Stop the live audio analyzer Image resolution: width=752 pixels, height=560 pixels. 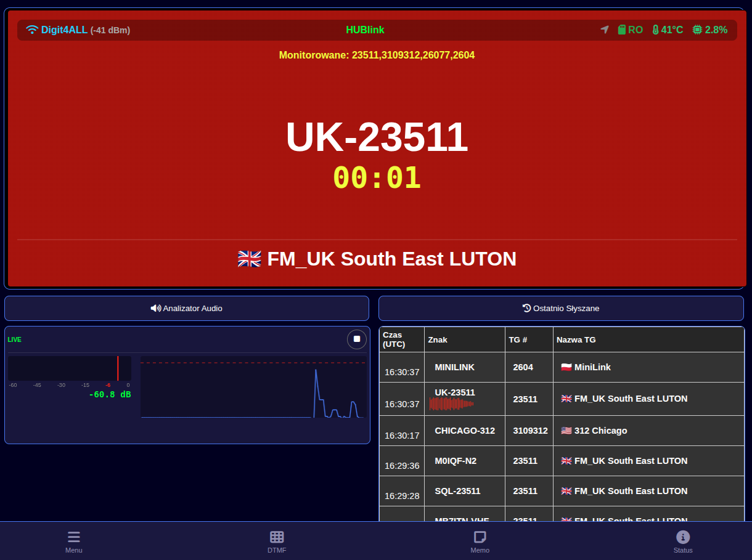click(x=356, y=339)
